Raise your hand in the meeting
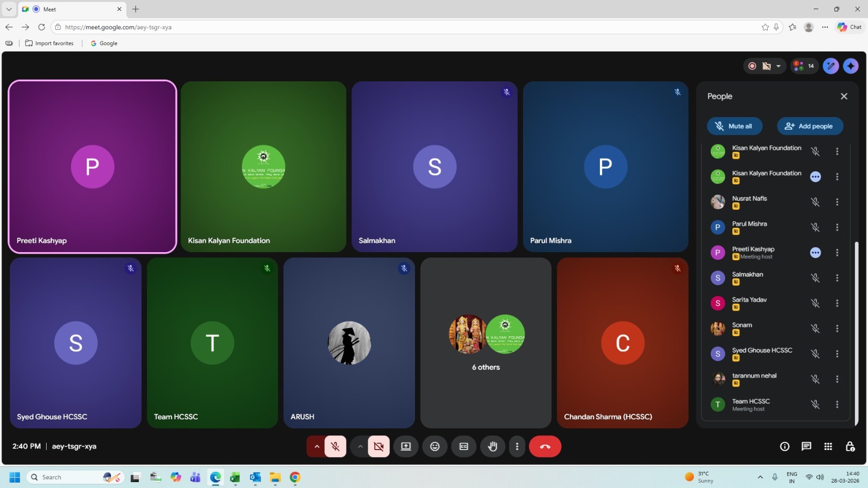Image resolution: width=868 pixels, height=488 pixels. (493, 446)
